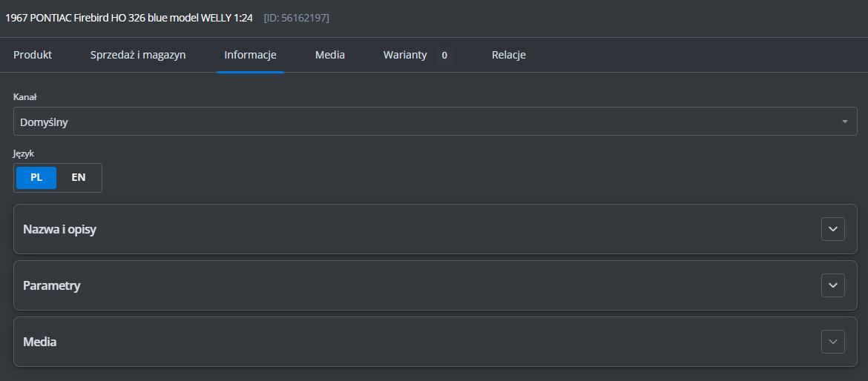Go to the Media tab
This screenshot has width=868, height=381.
click(330, 55)
